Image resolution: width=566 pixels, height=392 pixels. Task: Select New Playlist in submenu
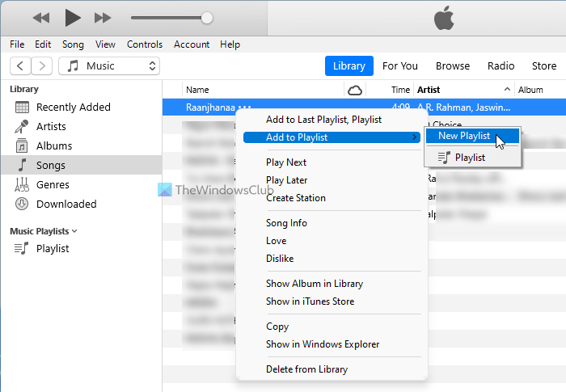472,136
